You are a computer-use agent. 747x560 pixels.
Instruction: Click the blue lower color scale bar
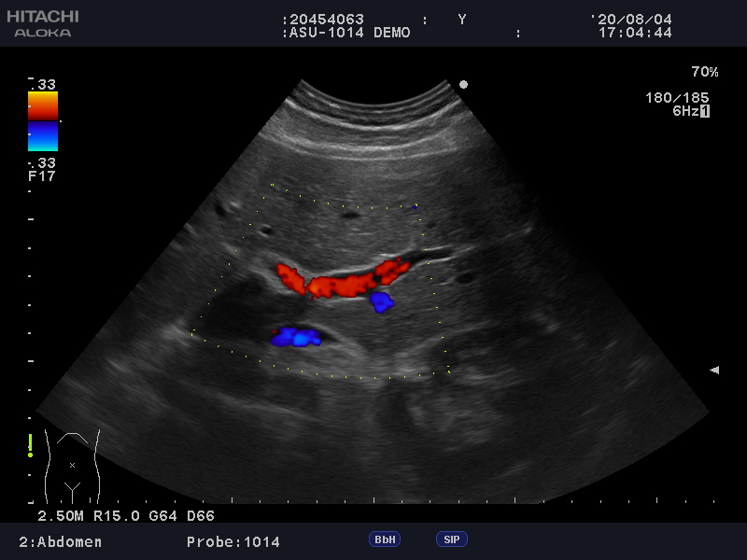[x=43, y=136]
